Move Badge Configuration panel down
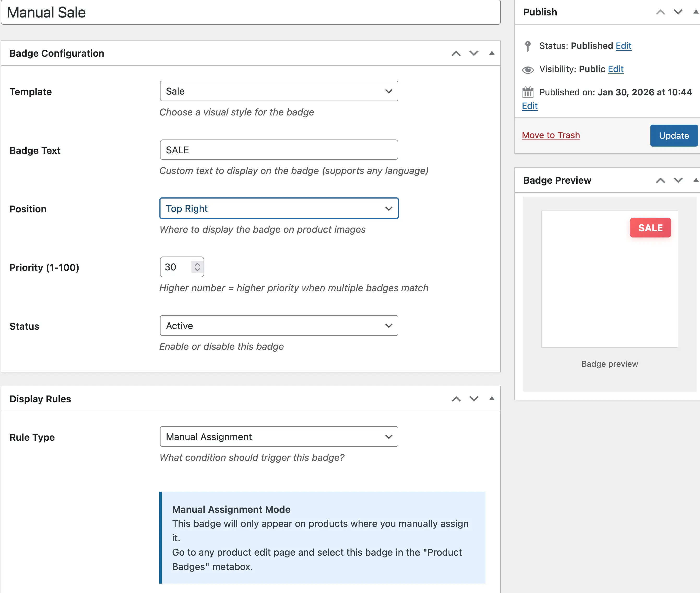Screen dimensions: 700x593 click(x=474, y=54)
